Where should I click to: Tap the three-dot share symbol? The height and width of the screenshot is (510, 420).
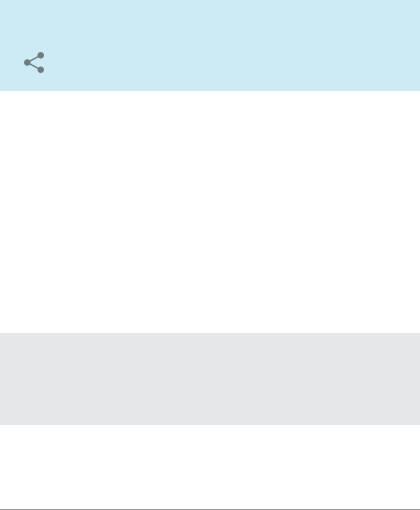(x=34, y=62)
